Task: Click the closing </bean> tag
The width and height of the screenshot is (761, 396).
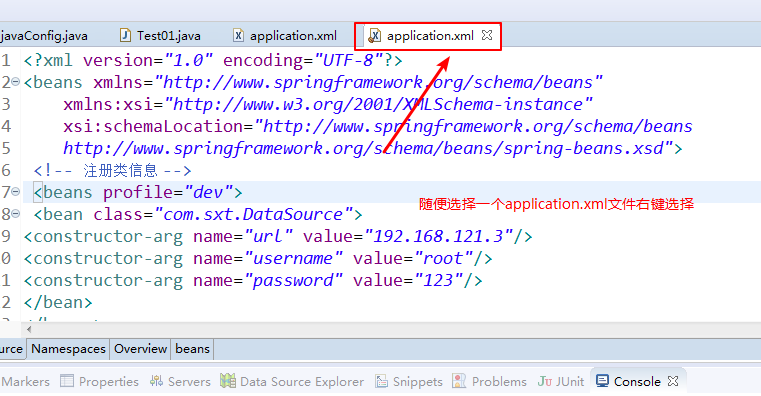Action: (58, 302)
